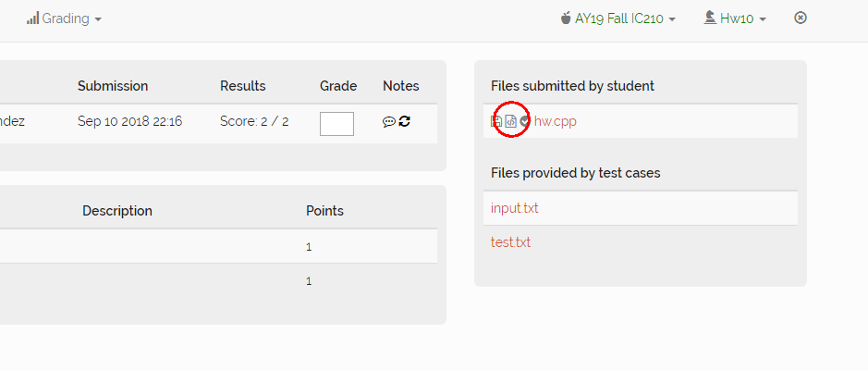This screenshot has width=868, height=370.
Task: Click the chess piece icon beside Hw10
Action: 709,18
